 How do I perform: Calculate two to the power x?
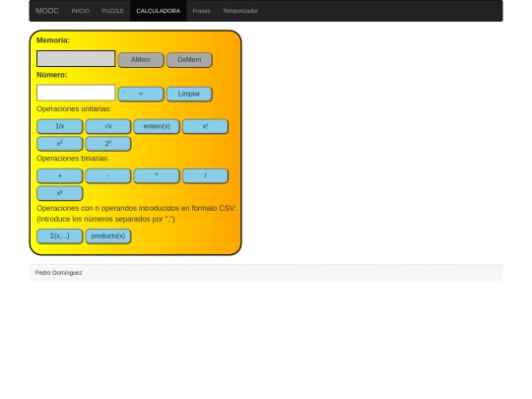(108, 144)
